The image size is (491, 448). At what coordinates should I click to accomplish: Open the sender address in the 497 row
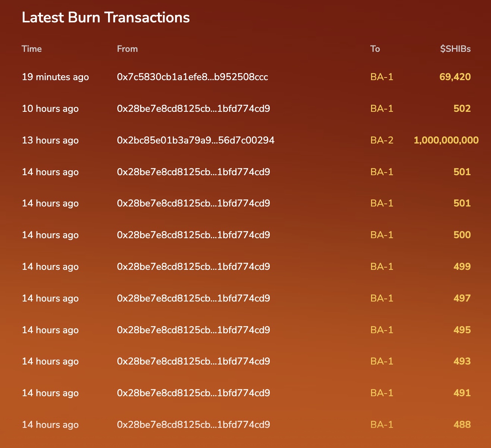coord(193,299)
